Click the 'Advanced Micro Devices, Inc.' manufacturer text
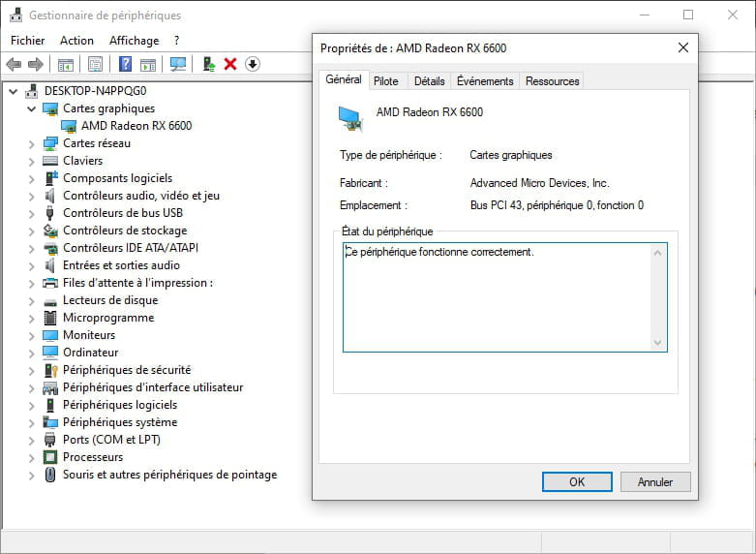 click(x=539, y=183)
